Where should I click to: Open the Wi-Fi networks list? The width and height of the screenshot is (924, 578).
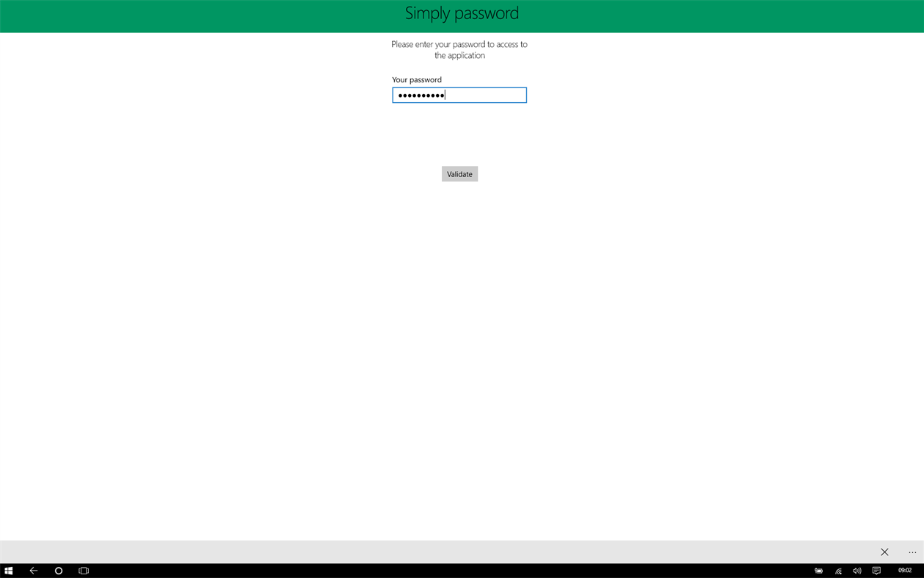click(x=837, y=570)
